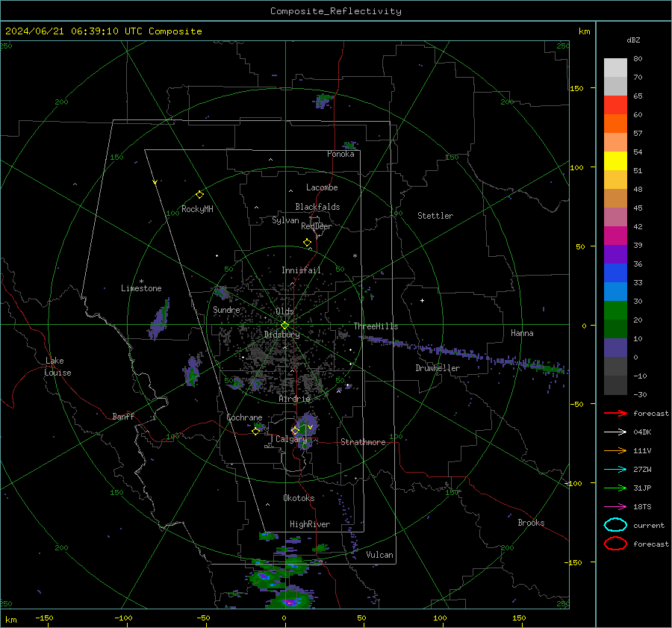
Task: Click the red forecast arrow in the legend
Action: pyautogui.click(x=615, y=413)
